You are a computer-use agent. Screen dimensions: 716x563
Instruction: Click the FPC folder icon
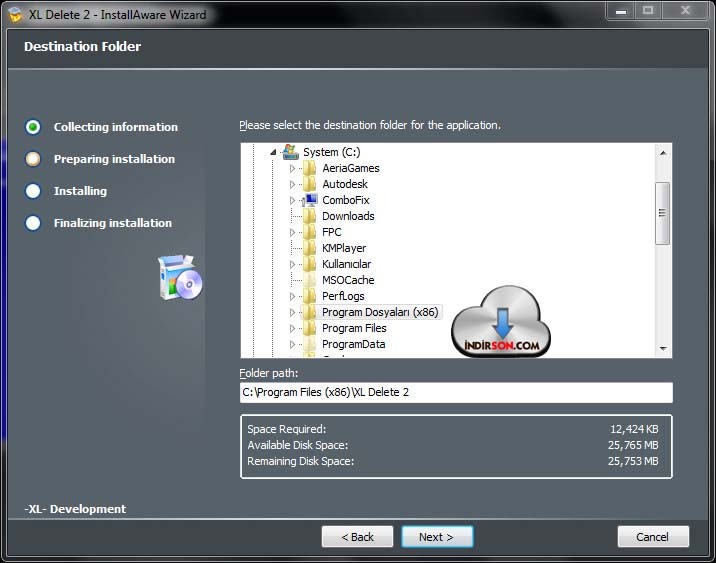[x=310, y=232]
